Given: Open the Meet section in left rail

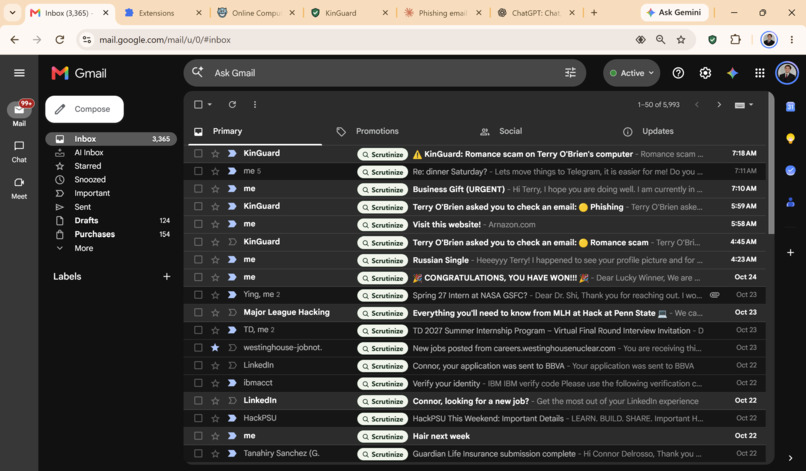Looking at the screenshot, I should [19, 188].
